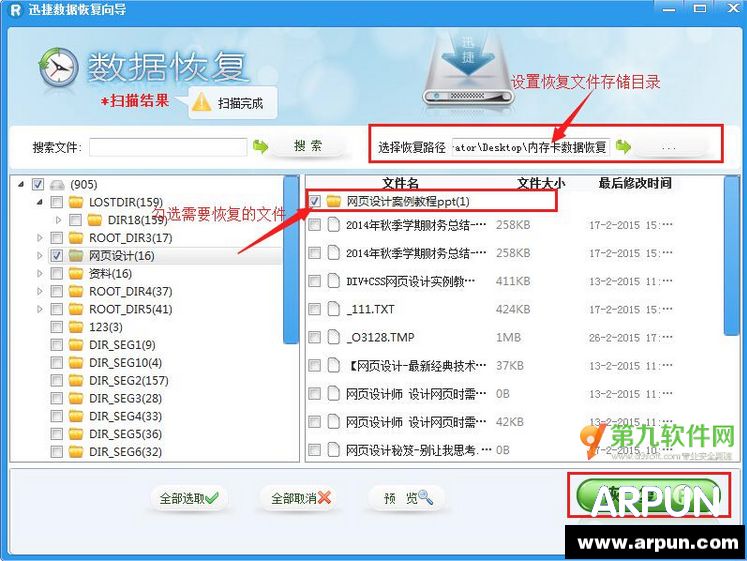747x561 pixels.
Task: Click the 搜索 button
Action: point(308,146)
